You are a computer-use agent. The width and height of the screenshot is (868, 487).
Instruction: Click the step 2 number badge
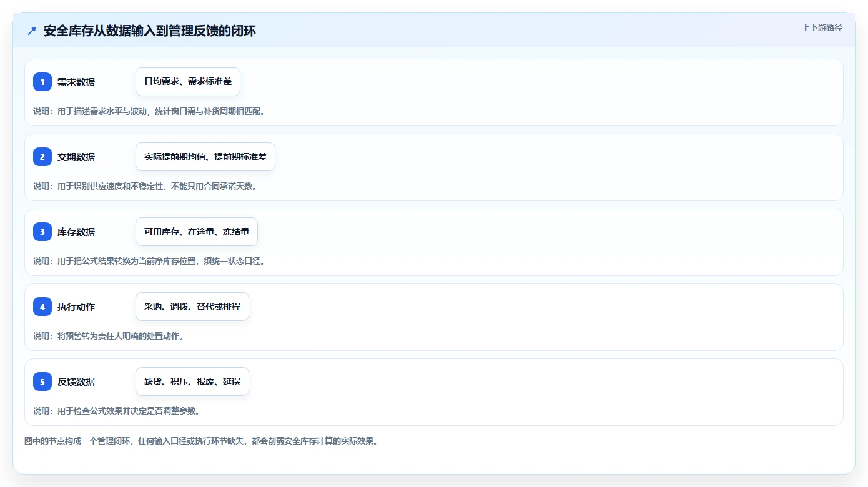click(42, 157)
